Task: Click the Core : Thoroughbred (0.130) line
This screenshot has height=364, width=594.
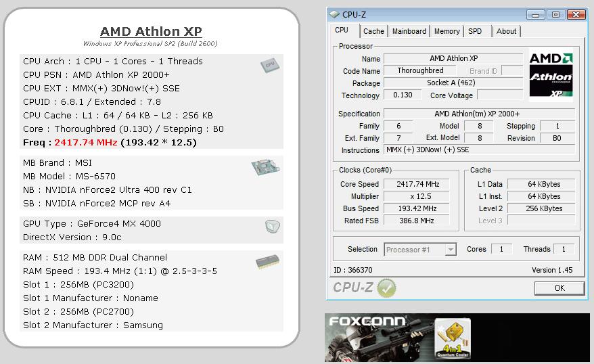Action: [123, 129]
